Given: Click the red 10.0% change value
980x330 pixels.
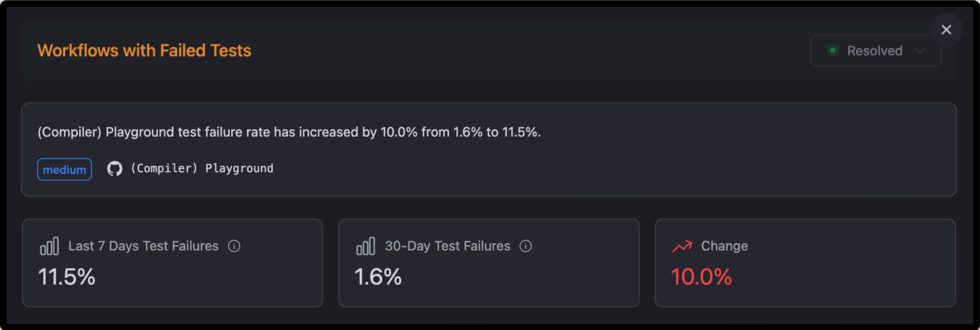Looking at the screenshot, I should 701,277.
